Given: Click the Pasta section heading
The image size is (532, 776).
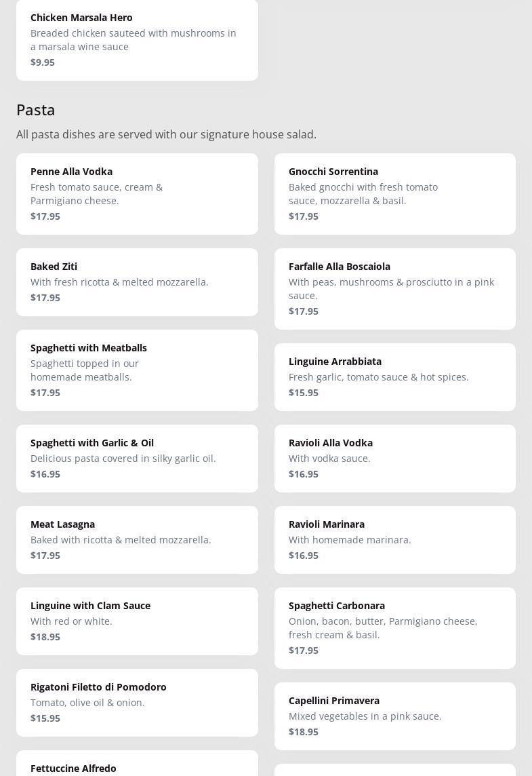Looking at the screenshot, I should [36, 110].
